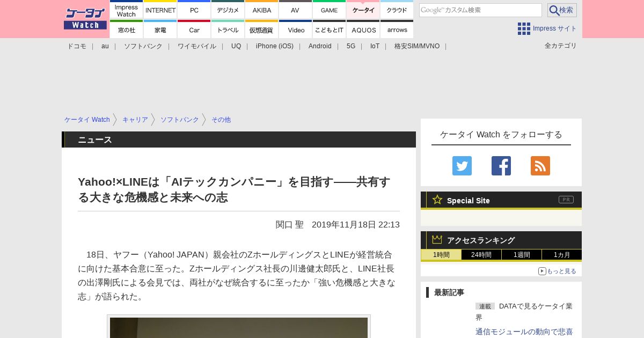This screenshot has width=644, height=338.
Task: Open the AQUOS nav tab
Action: (363, 30)
